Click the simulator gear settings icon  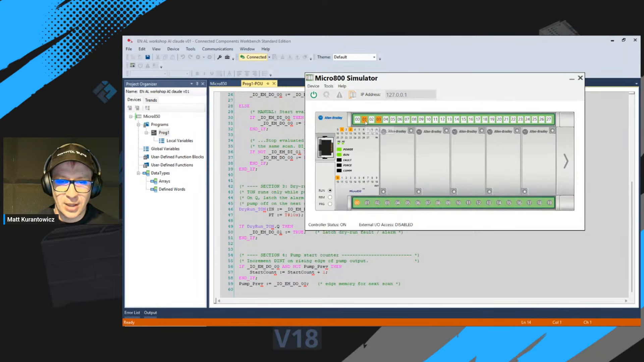326,95
